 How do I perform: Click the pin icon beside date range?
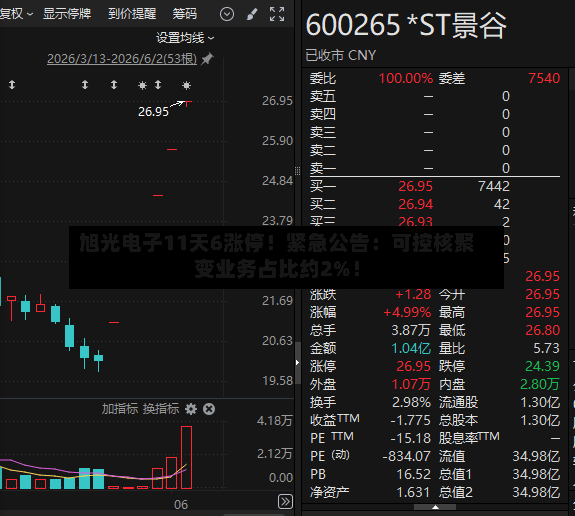208,59
